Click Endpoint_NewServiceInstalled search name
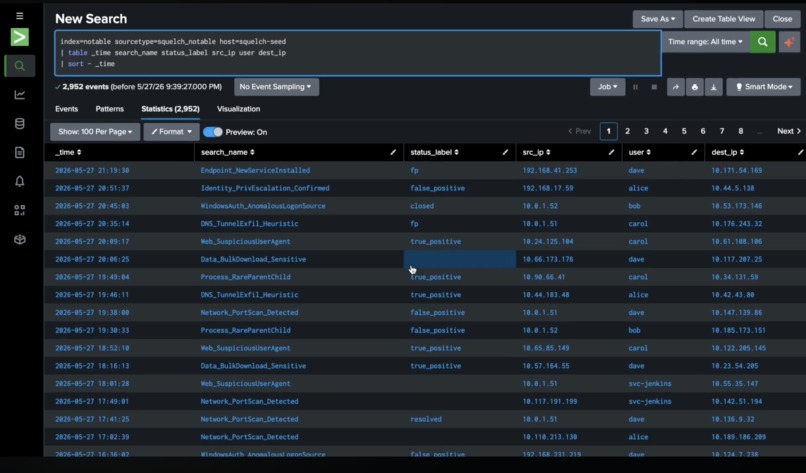This screenshot has height=473, width=806. point(255,170)
